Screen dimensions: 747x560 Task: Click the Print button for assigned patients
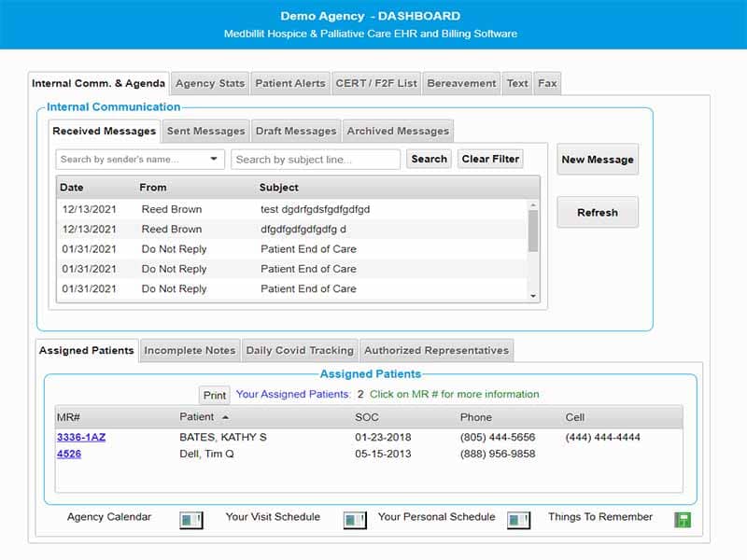(215, 395)
